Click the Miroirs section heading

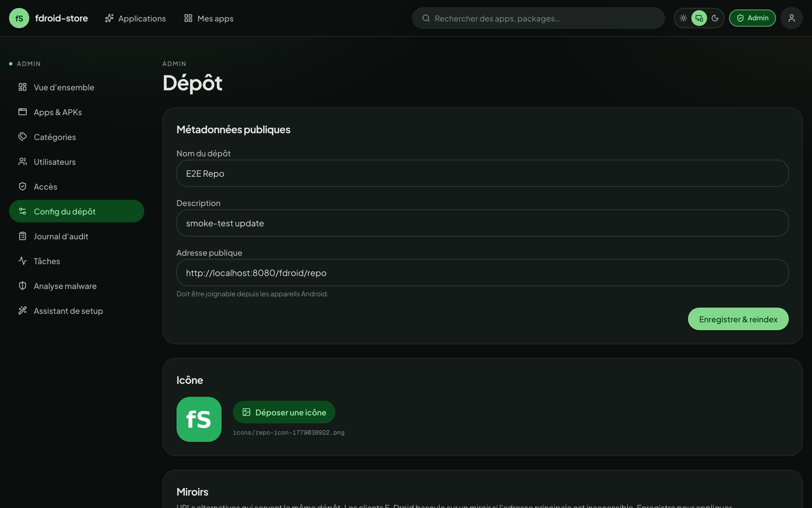pyautogui.click(x=192, y=492)
